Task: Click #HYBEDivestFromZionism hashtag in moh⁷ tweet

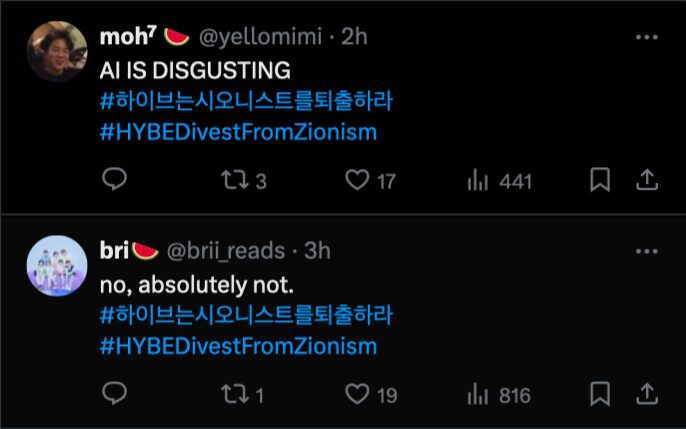Action: click(x=239, y=132)
